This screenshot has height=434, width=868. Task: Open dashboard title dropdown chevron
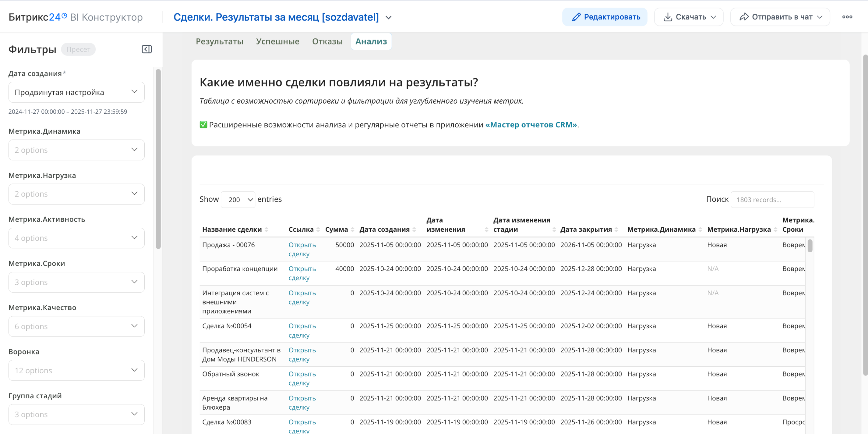point(389,18)
